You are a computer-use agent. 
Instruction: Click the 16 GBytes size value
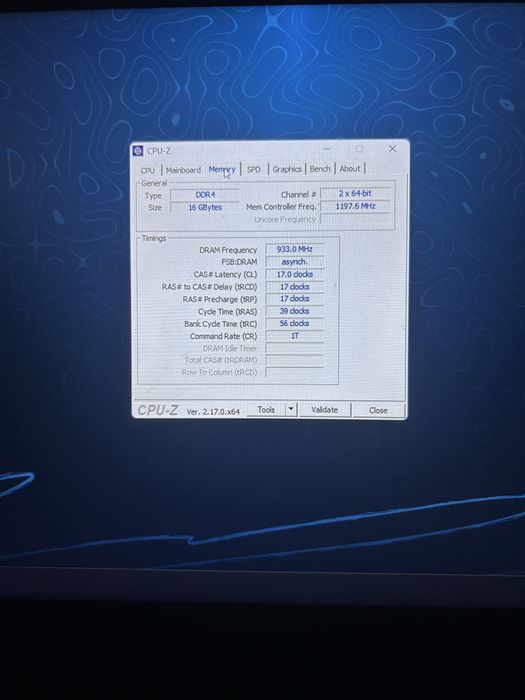(205, 207)
